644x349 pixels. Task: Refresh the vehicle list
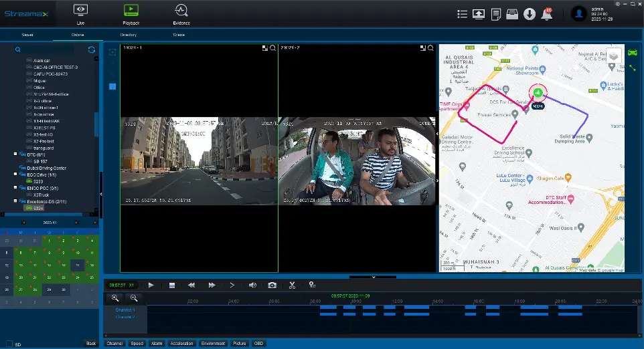92,49
